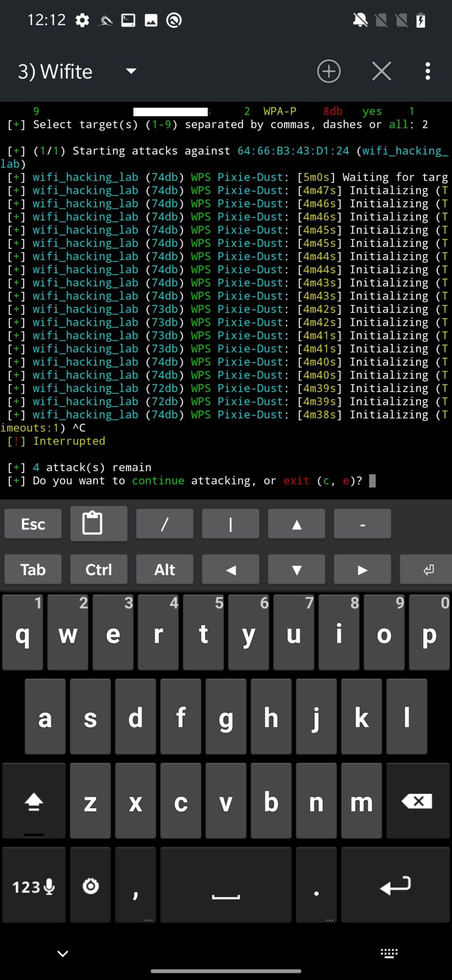Tap the y key
This screenshot has height=980, width=452.
[248, 632]
